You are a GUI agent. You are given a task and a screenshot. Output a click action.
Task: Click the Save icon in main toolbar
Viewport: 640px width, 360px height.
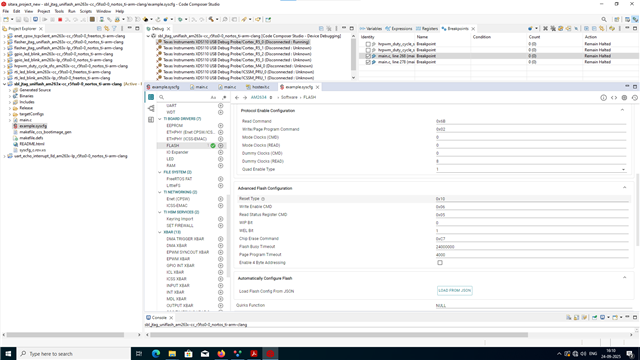18,20
